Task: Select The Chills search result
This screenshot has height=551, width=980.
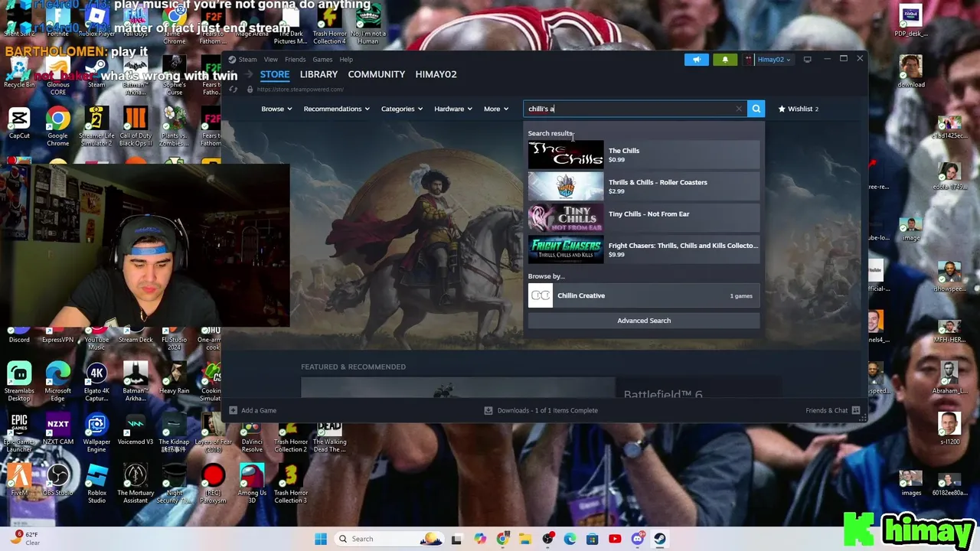Action: pos(643,155)
